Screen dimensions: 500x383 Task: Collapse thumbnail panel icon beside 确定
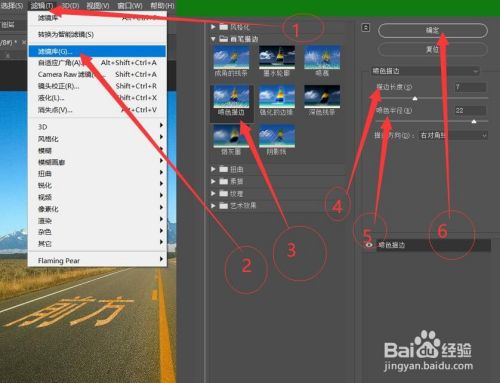click(x=366, y=28)
